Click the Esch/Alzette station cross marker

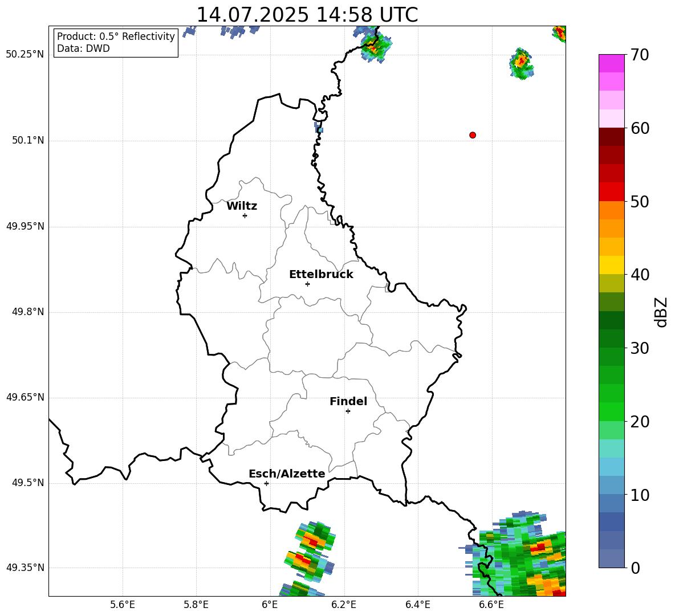[x=266, y=483]
